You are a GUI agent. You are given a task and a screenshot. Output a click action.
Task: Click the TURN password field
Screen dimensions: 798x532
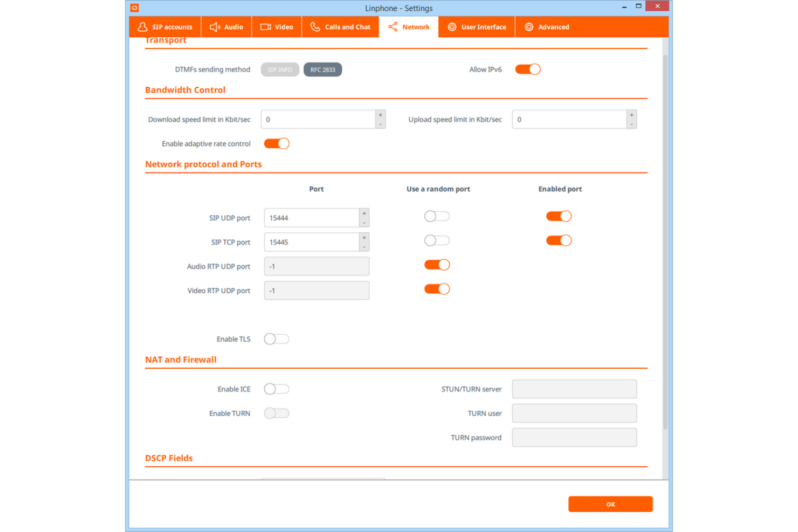[x=574, y=437]
